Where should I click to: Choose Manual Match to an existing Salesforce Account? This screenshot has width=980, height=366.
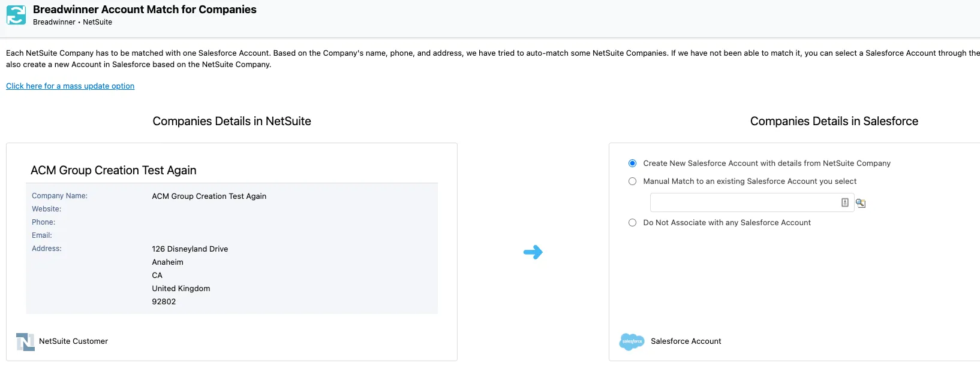(x=632, y=182)
